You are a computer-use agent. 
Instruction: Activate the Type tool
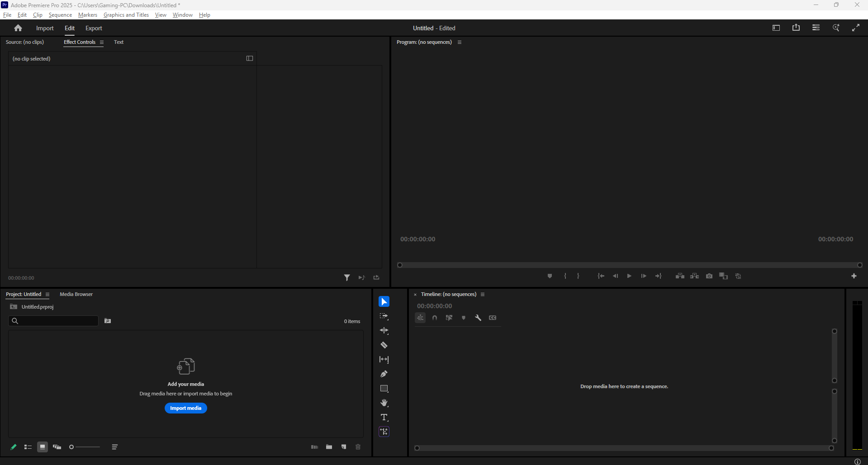click(384, 418)
